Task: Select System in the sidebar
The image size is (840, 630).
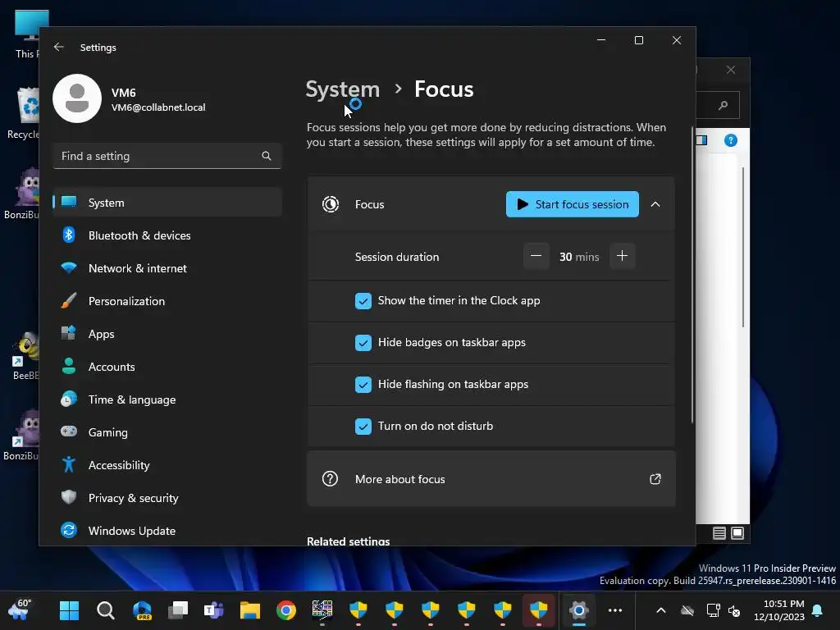Action: pyautogui.click(x=167, y=203)
